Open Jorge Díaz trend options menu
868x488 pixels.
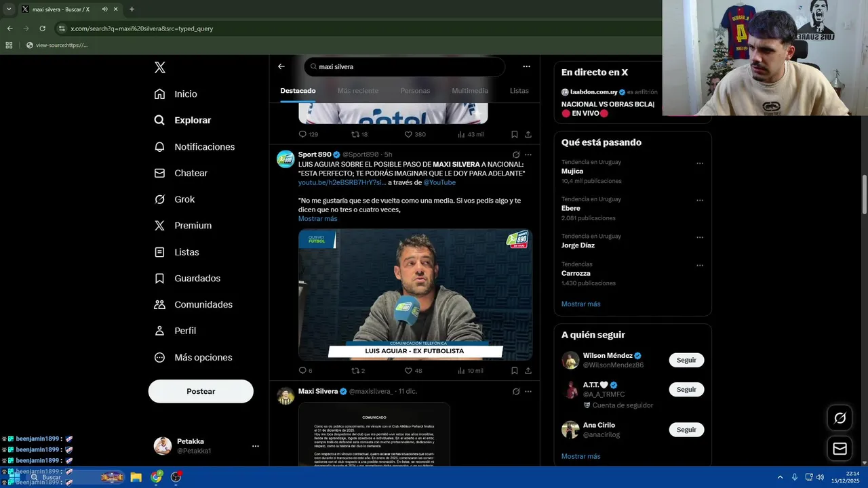coord(700,237)
